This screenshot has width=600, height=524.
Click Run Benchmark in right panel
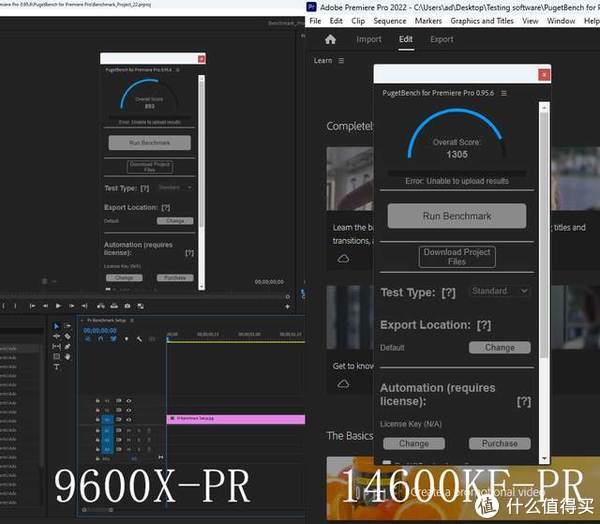click(x=457, y=216)
